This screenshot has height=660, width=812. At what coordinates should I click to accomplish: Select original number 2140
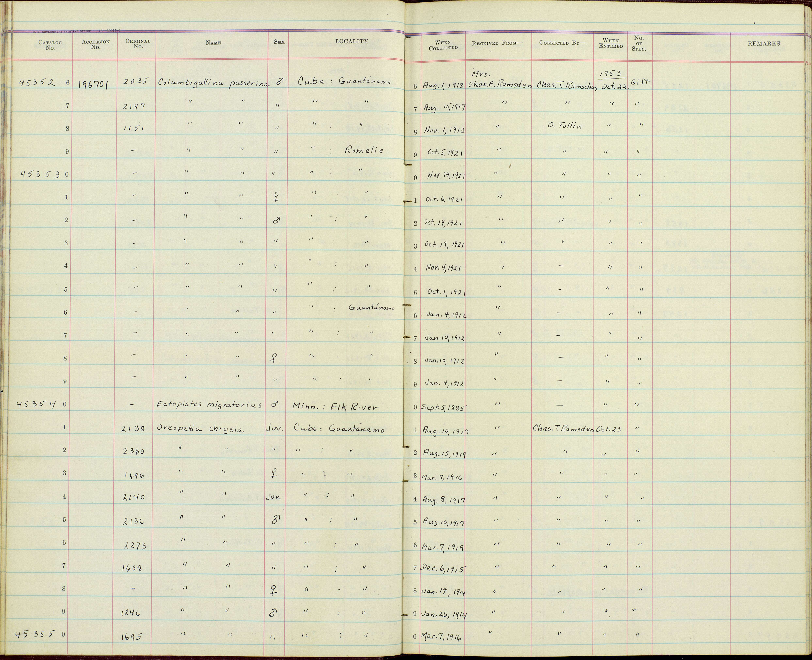(134, 497)
